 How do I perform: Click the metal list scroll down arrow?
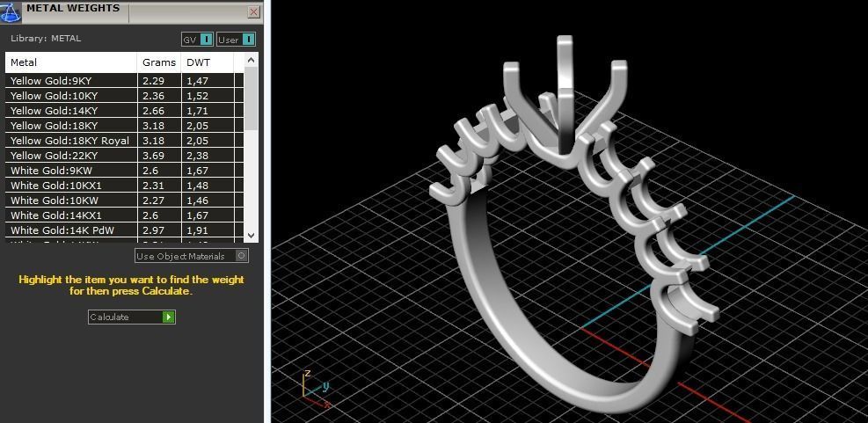tap(251, 235)
